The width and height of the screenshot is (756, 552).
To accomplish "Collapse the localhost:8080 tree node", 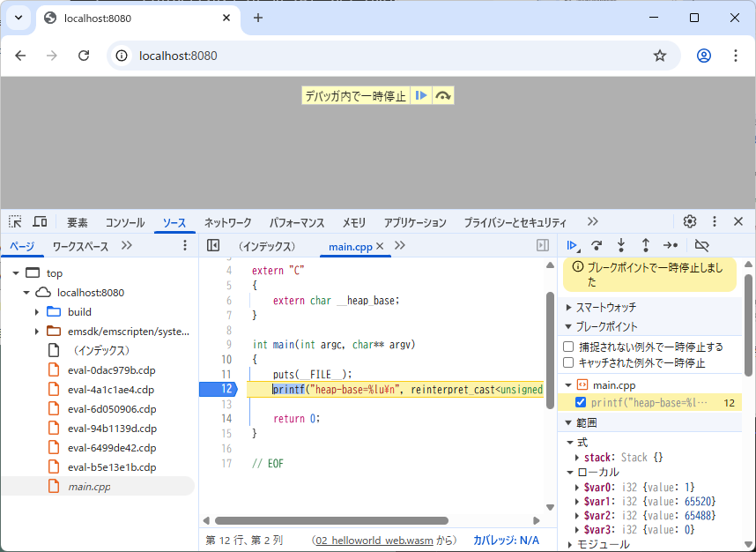I will click(26, 293).
